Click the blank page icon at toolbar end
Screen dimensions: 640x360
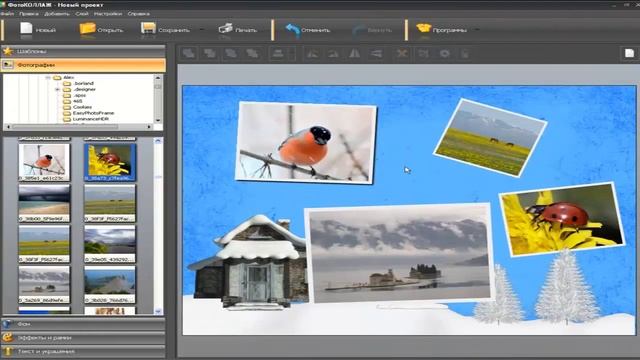pos(629,53)
